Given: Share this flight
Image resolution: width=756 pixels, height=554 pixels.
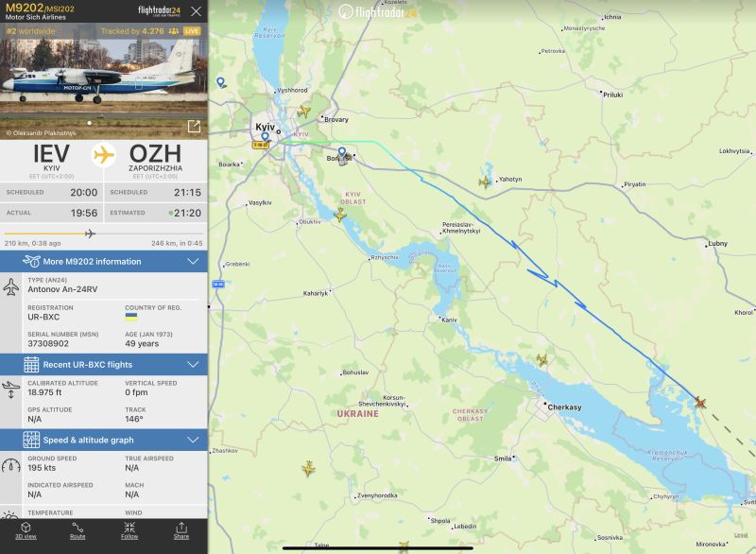Looking at the screenshot, I should pyautogui.click(x=181, y=530).
